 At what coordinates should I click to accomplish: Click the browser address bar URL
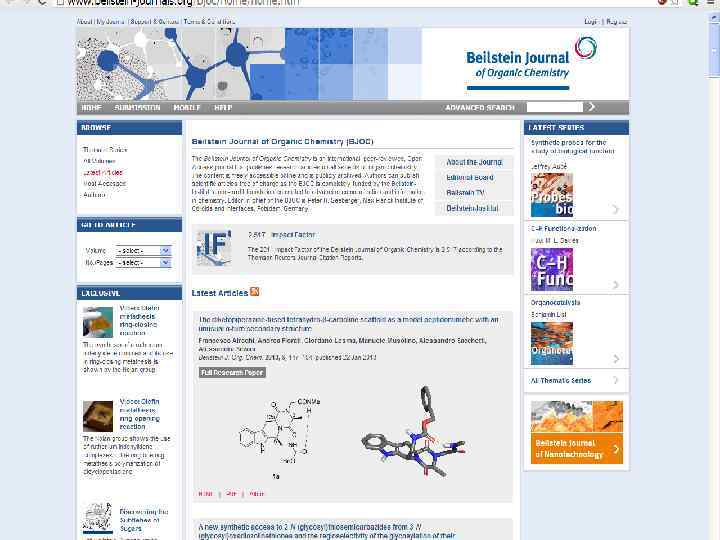point(184,3)
